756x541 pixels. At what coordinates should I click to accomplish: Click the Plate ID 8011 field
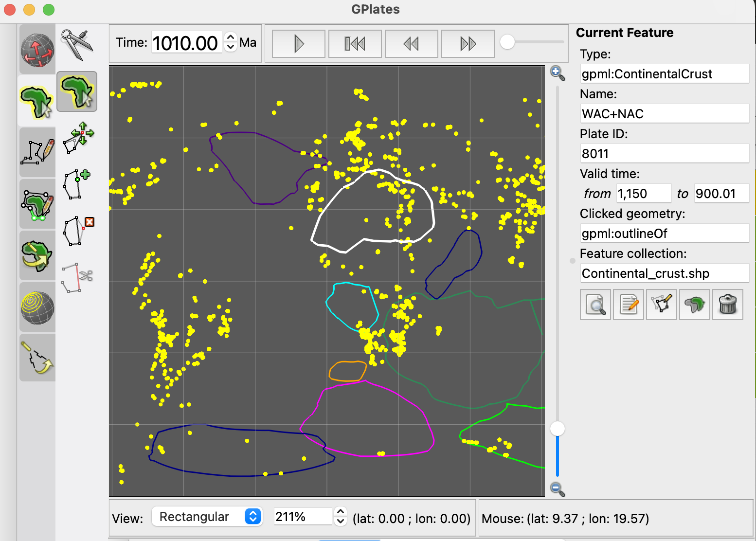click(665, 154)
